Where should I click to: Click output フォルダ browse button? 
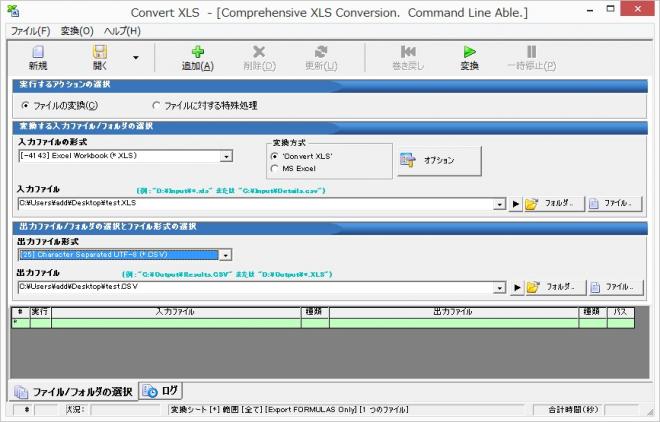click(x=555, y=287)
